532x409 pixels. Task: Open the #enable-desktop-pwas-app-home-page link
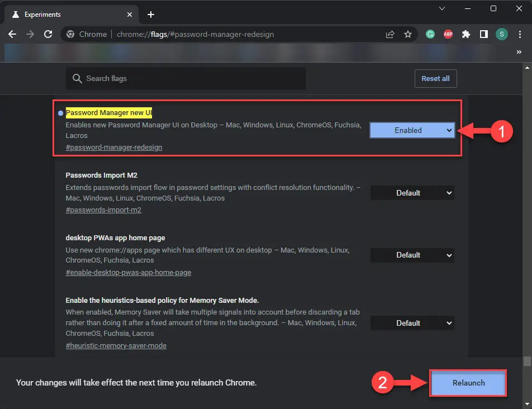pos(129,272)
